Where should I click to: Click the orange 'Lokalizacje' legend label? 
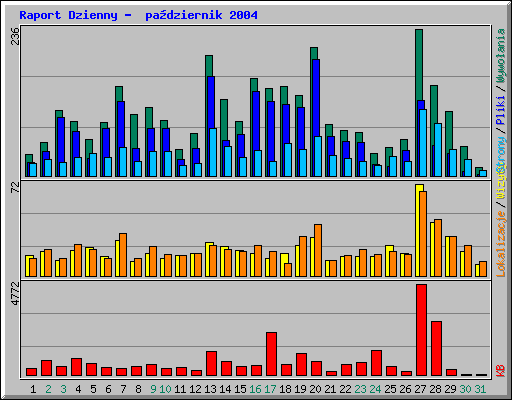(x=501, y=244)
